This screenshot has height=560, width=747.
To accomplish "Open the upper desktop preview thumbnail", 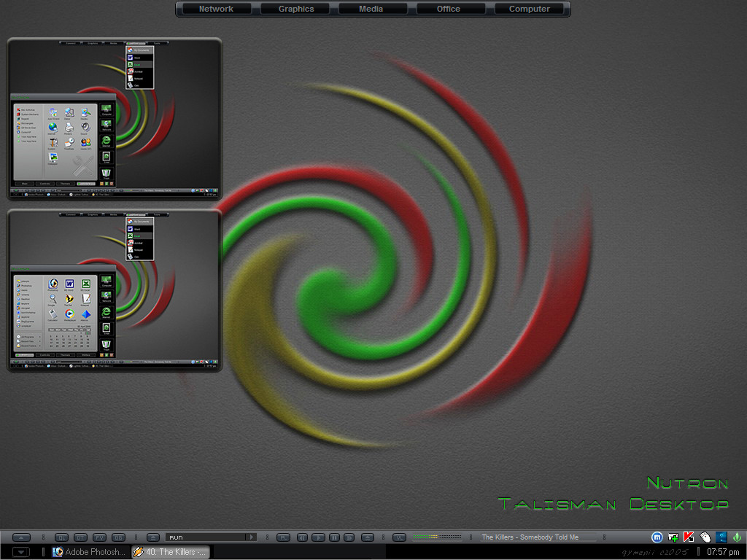I will (x=115, y=119).
